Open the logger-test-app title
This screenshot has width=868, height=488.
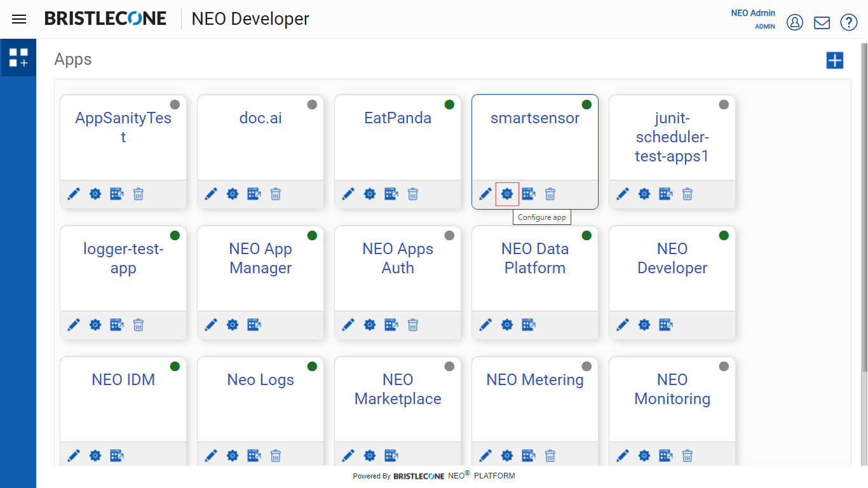pos(123,259)
